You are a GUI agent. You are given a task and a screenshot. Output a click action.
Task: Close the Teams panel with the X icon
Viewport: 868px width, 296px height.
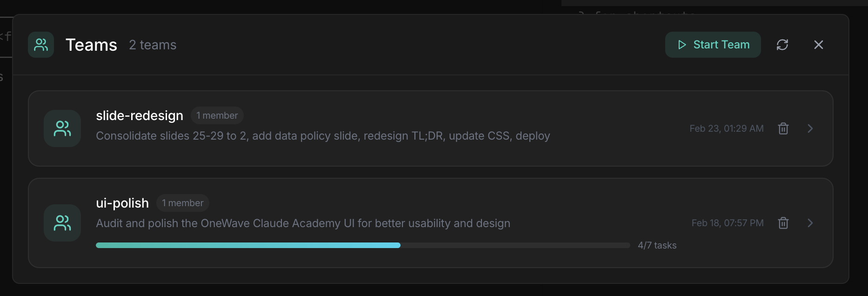coord(819,45)
